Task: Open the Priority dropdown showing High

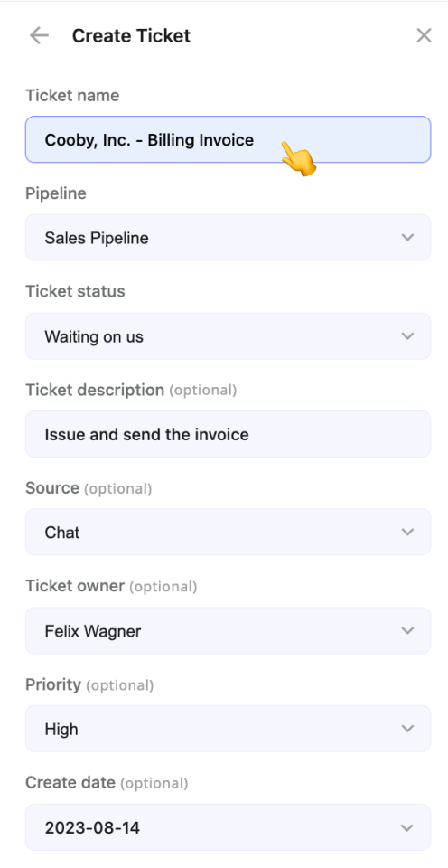Action: [x=228, y=729]
